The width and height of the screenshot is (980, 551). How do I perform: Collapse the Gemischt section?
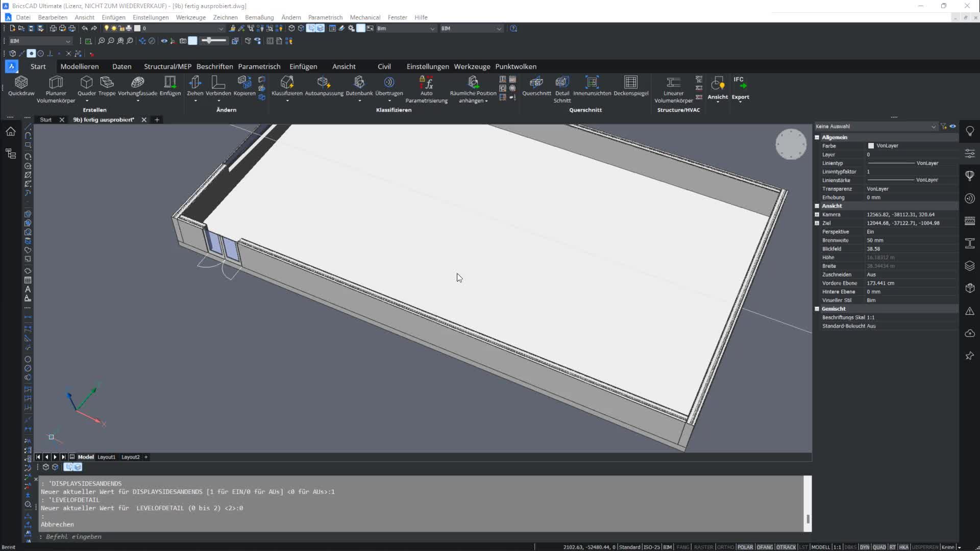point(817,309)
